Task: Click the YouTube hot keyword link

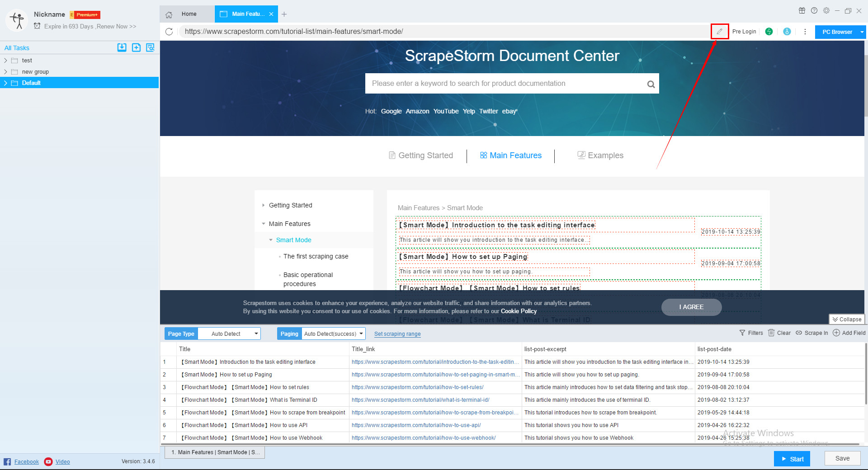Action: (446, 111)
